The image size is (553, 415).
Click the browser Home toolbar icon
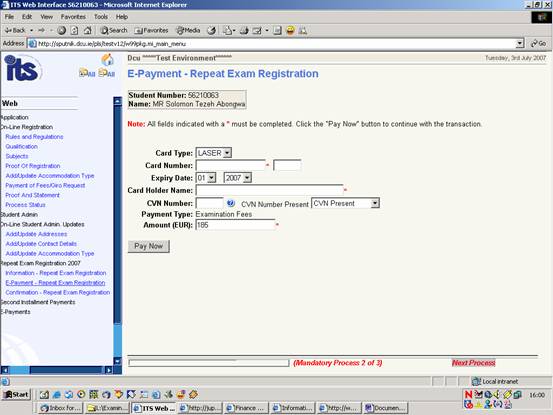tap(88, 30)
